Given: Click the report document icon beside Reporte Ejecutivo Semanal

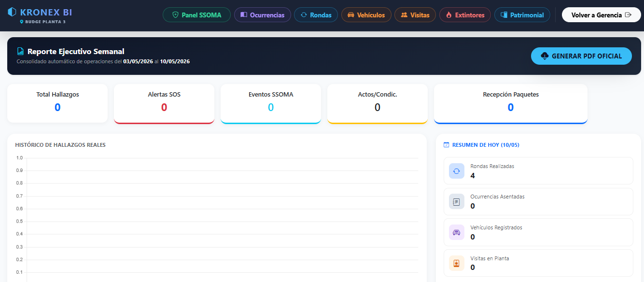Looking at the screenshot, I should (x=20, y=51).
